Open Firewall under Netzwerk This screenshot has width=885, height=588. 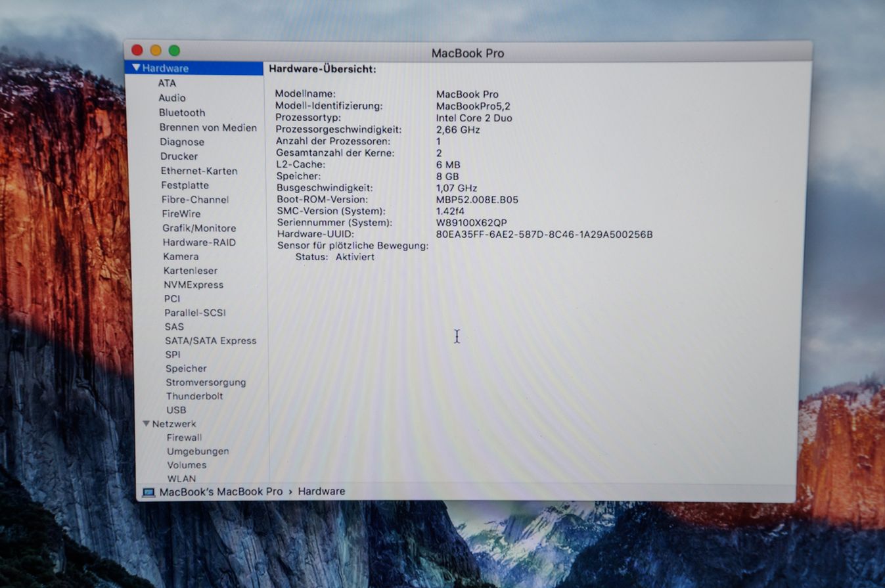[184, 438]
